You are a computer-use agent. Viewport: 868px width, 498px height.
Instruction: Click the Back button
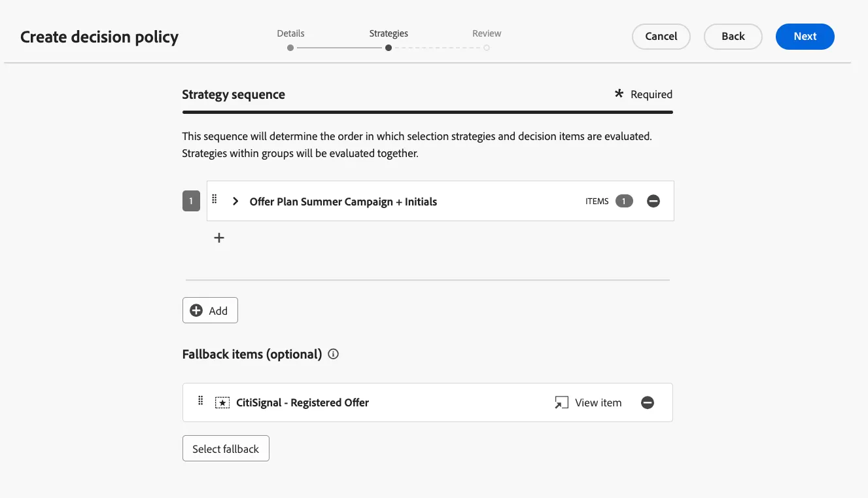pyautogui.click(x=733, y=37)
